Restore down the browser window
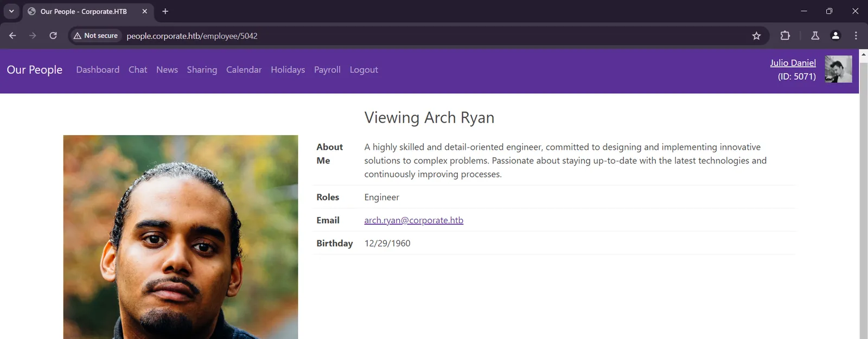Screen dimensions: 868x339 coord(829,11)
